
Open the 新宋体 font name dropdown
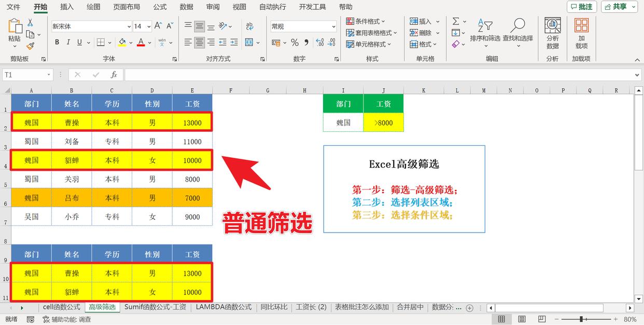click(x=129, y=26)
